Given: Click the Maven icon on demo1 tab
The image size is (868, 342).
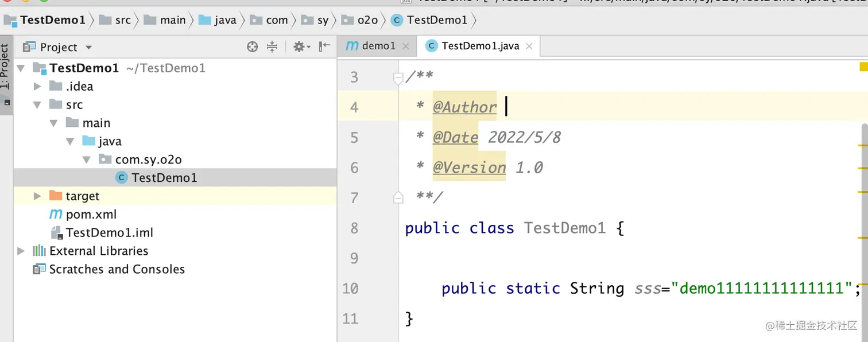Looking at the screenshot, I should [x=352, y=46].
